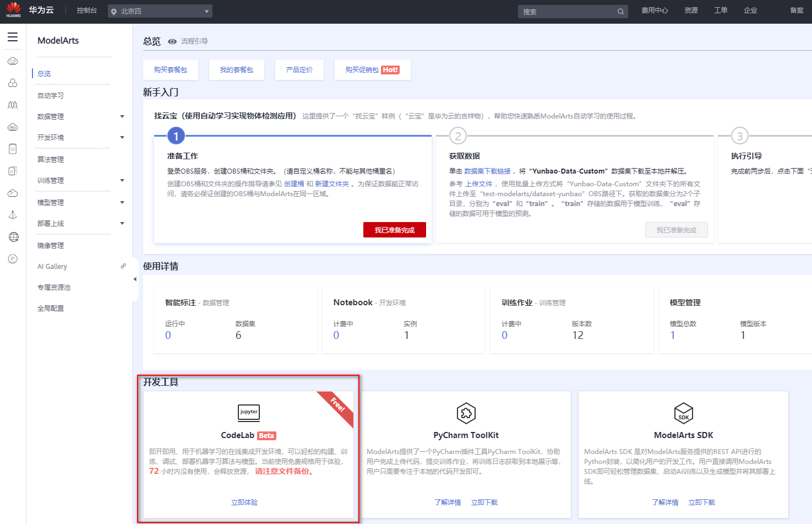Open the 上传文件 link
The height and width of the screenshot is (524, 812).
pos(479,184)
